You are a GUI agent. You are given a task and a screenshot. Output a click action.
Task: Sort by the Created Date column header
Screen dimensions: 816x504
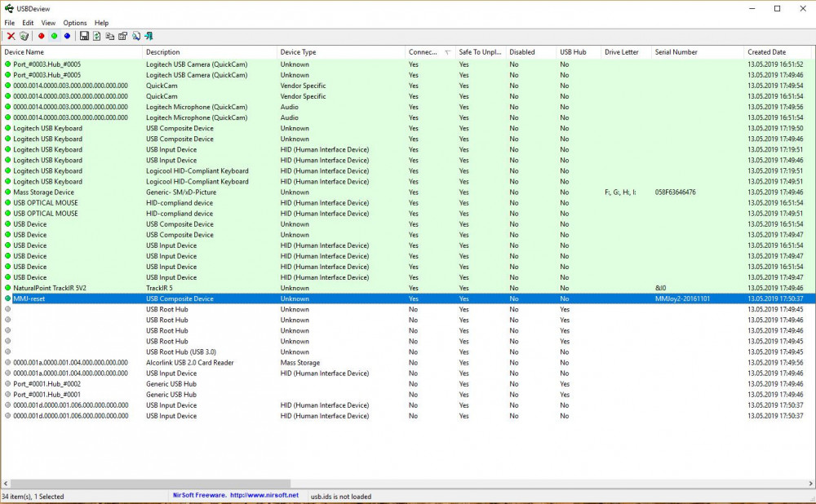767,52
